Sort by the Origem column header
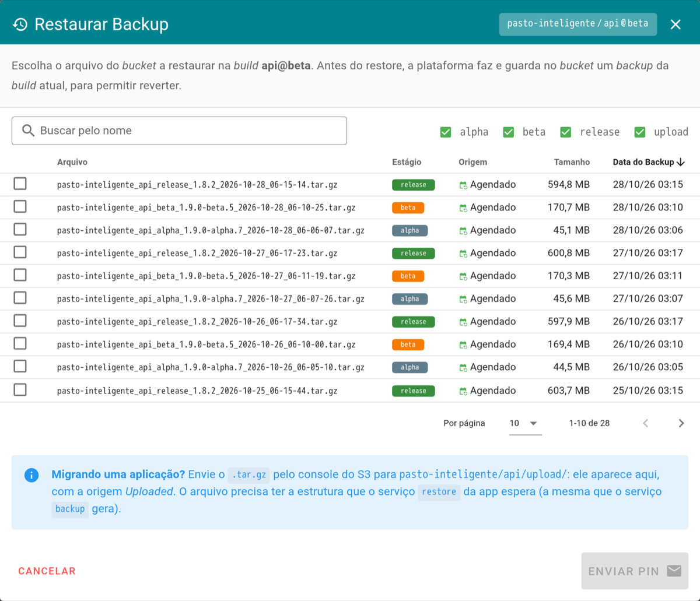Screen dimensions: 700x601 click(x=473, y=162)
